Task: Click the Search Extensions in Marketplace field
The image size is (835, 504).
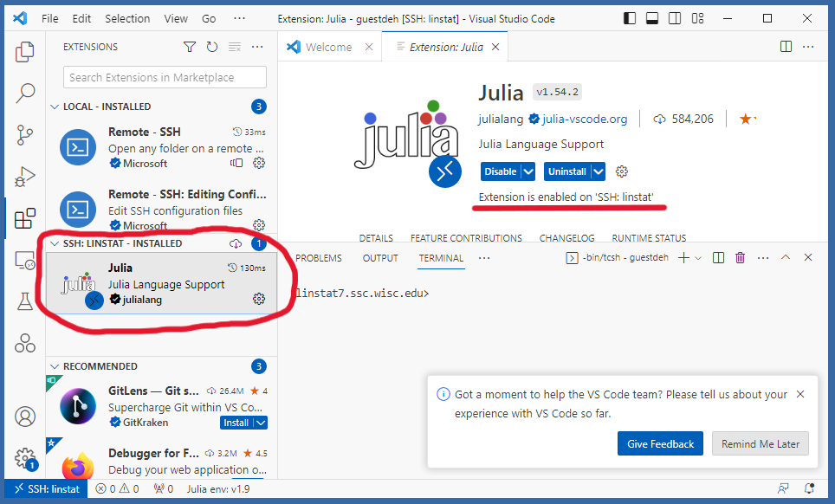Action: pyautogui.click(x=165, y=77)
